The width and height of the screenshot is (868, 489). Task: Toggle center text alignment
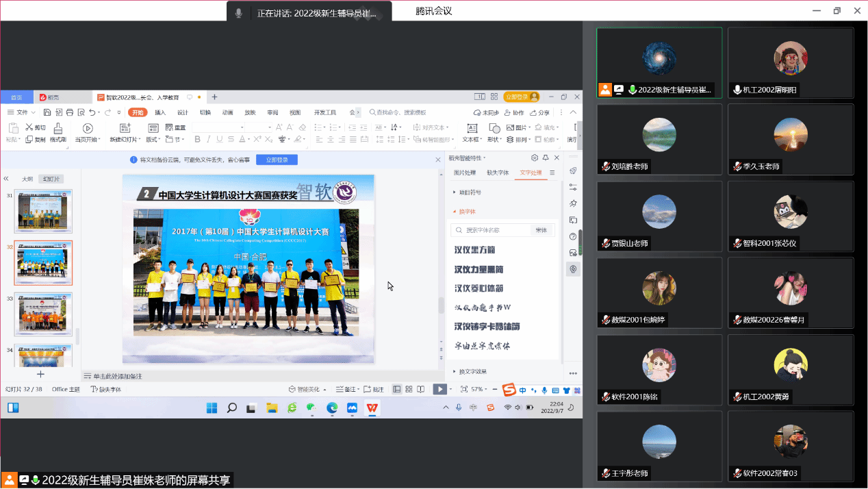coord(331,140)
